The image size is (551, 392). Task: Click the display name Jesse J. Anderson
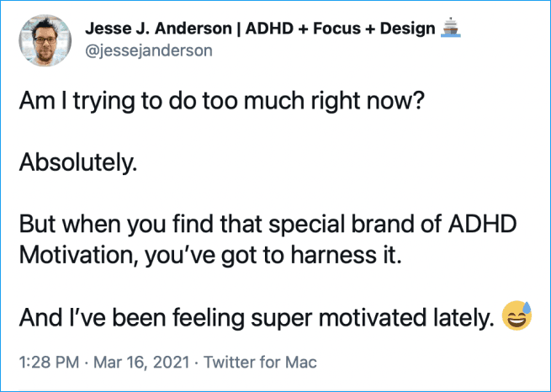158,28
